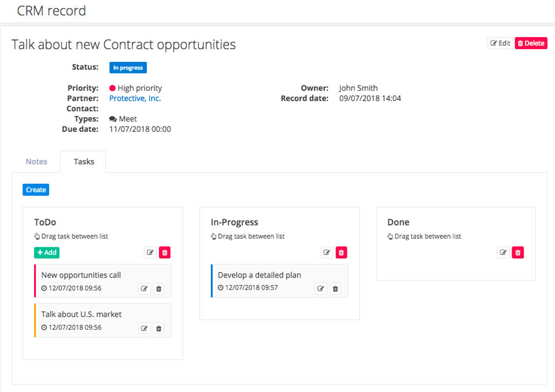Edit the 'Talk about U.S. market' task
This screenshot has height=392, width=555.
click(x=145, y=328)
